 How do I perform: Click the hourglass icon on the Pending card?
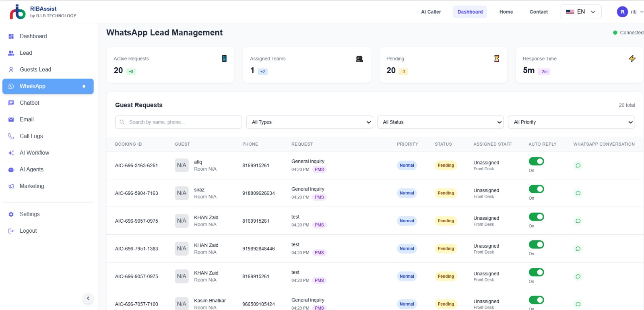(x=497, y=58)
